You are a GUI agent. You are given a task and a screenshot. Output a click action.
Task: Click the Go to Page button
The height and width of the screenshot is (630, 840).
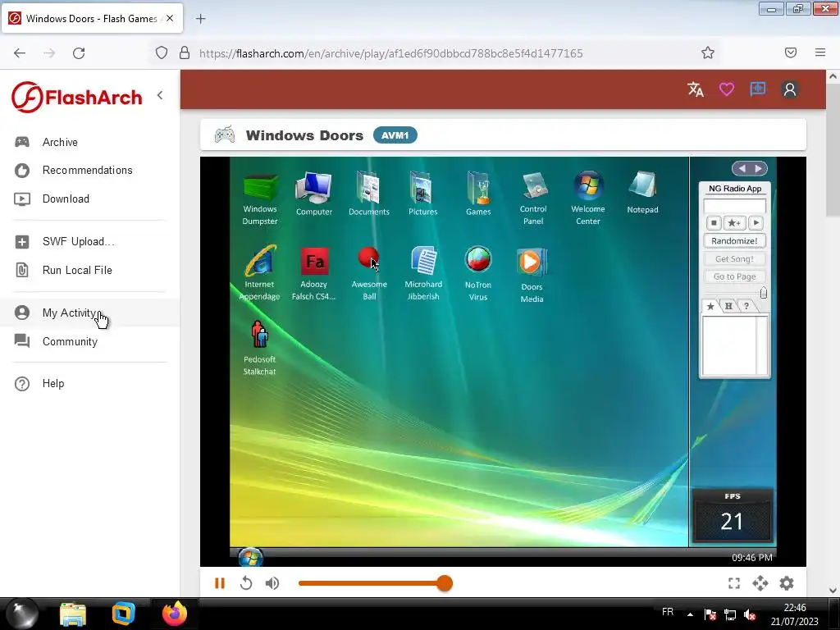734,276
